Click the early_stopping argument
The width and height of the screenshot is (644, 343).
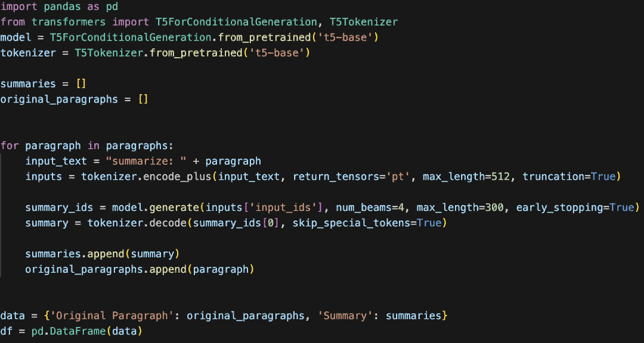click(x=559, y=208)
